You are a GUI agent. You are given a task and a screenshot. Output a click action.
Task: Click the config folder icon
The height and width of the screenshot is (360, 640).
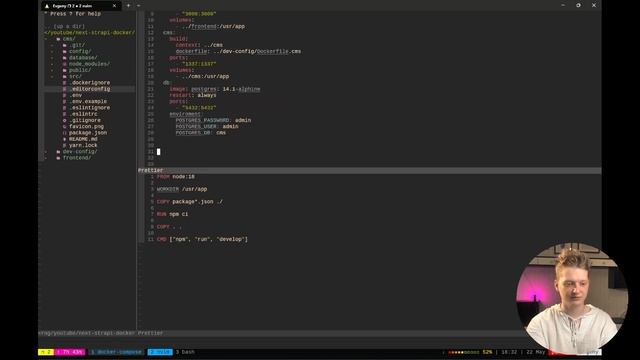coord(64,51)
